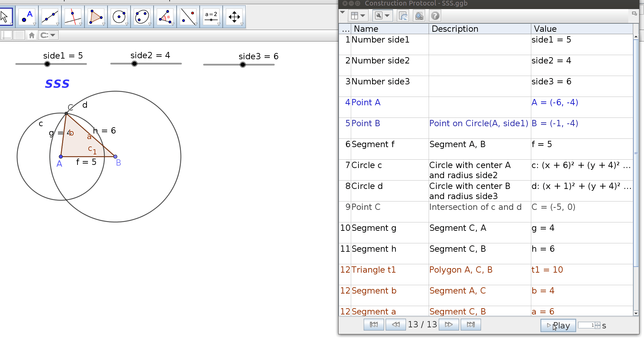
Task: Select the New Point tool
Action: point(27,17)
